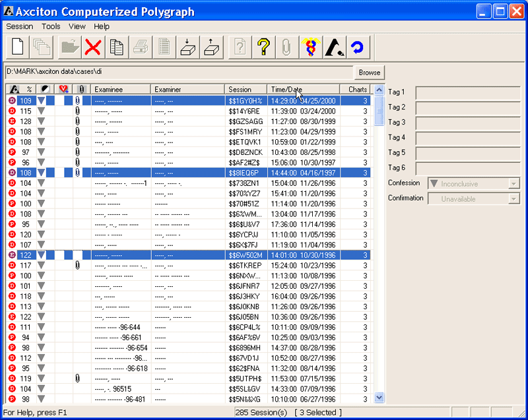Sort by the half-circle column header icon
Viewport: 528px width, 420px height.
(45, 89)
